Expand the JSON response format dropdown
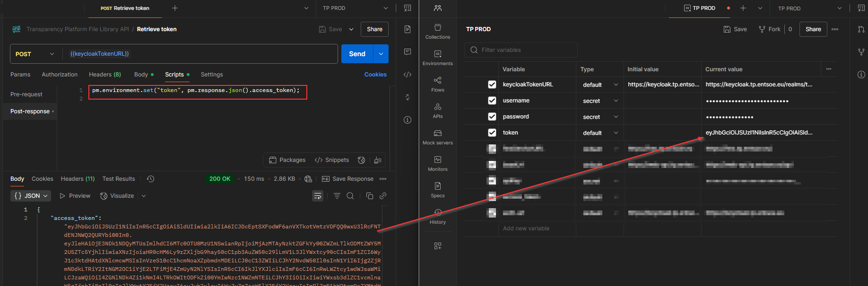The width and height of the screenshot is (868, 286). pyautogui.click(x=31, y=196)
